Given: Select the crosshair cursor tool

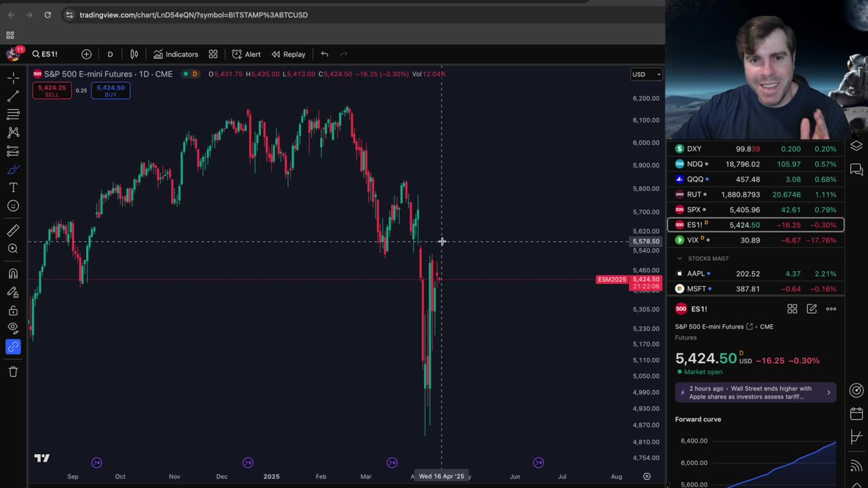Looking at the screenshot, I should 13,78.
